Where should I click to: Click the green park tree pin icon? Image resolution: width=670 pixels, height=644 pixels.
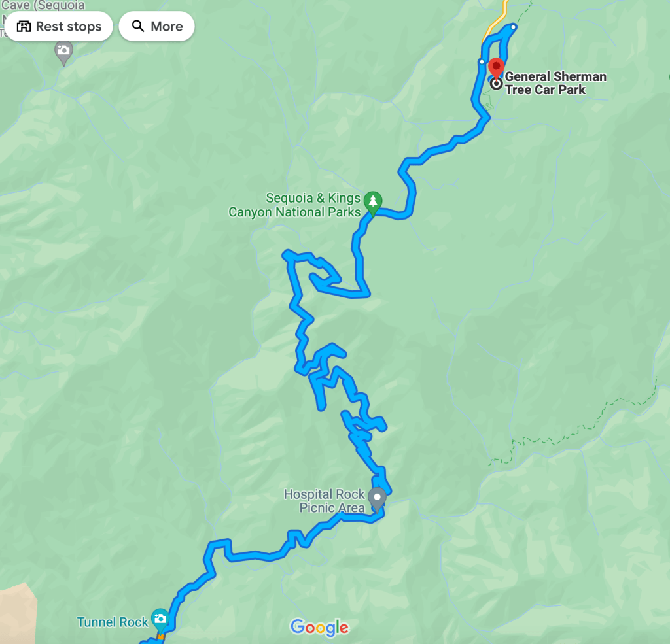click(x=373, y=203)
